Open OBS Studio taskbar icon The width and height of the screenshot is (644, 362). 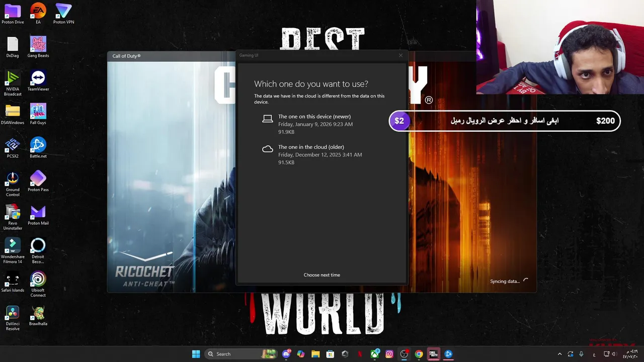(x=404, y=354)
